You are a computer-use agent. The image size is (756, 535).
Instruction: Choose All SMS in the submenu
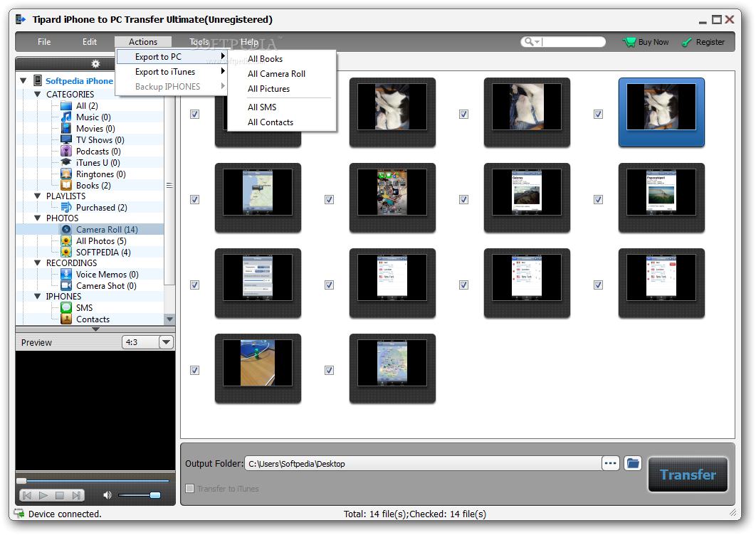tap(262, 107)
